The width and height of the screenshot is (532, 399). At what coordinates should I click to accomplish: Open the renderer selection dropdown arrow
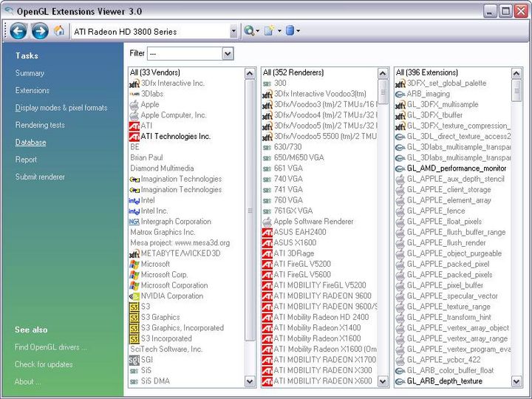[233, 31]
